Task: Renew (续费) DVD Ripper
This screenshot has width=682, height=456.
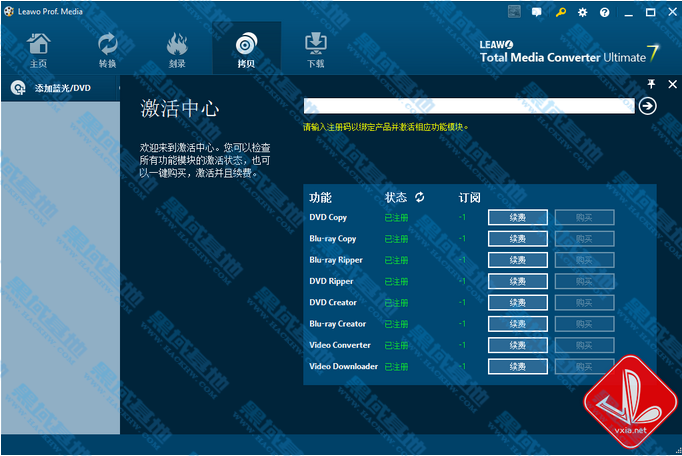Action: pos(518,282)
